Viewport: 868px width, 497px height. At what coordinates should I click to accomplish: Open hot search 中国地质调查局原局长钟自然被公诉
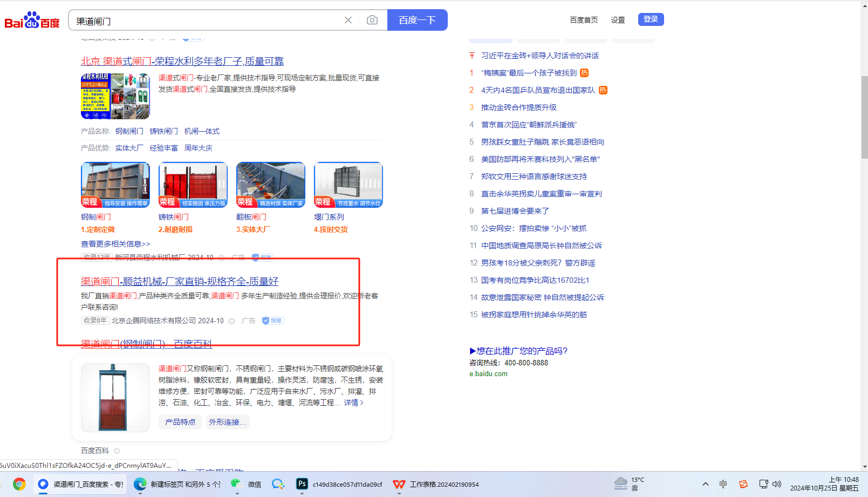click(542, 246)
